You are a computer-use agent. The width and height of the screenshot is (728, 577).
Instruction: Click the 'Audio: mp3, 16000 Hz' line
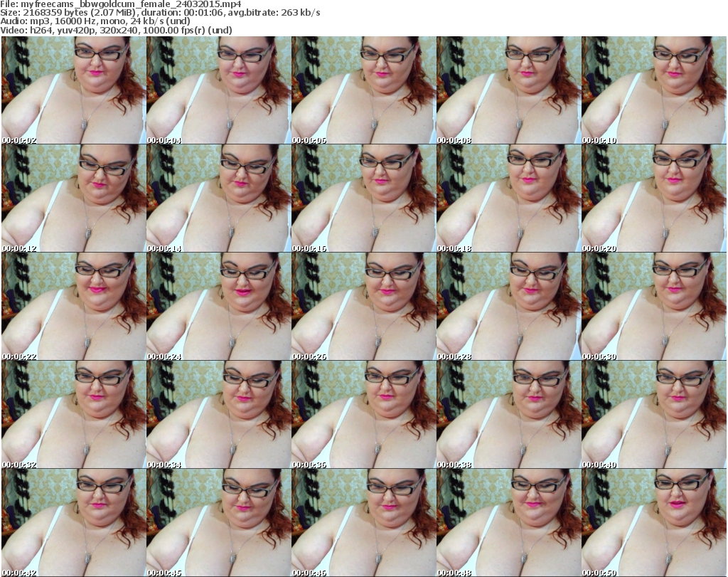pos(95,21)
